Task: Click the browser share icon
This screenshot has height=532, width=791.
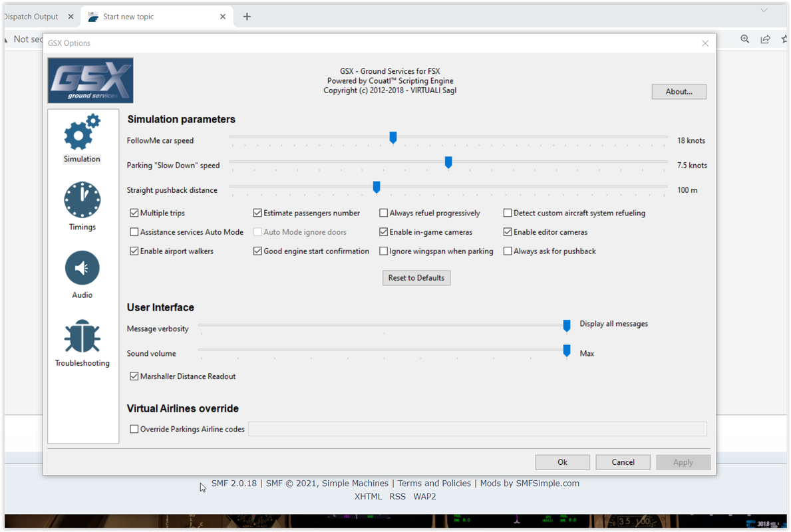Action: point(765,39)
